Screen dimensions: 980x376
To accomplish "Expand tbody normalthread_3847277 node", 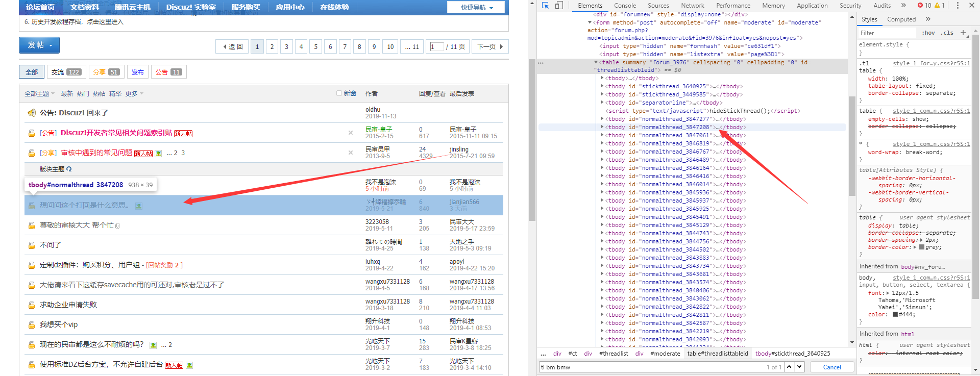I will [x=602, y=119].
